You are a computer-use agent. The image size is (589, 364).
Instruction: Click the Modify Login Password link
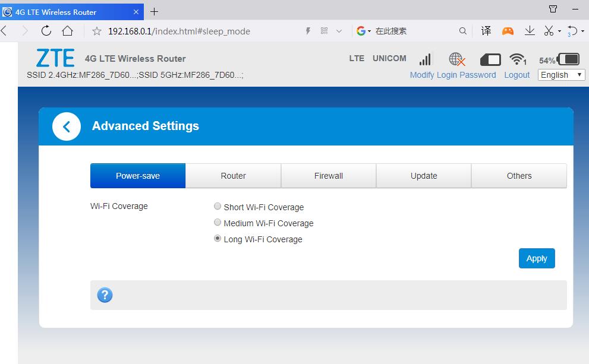[x=453, y=75]
